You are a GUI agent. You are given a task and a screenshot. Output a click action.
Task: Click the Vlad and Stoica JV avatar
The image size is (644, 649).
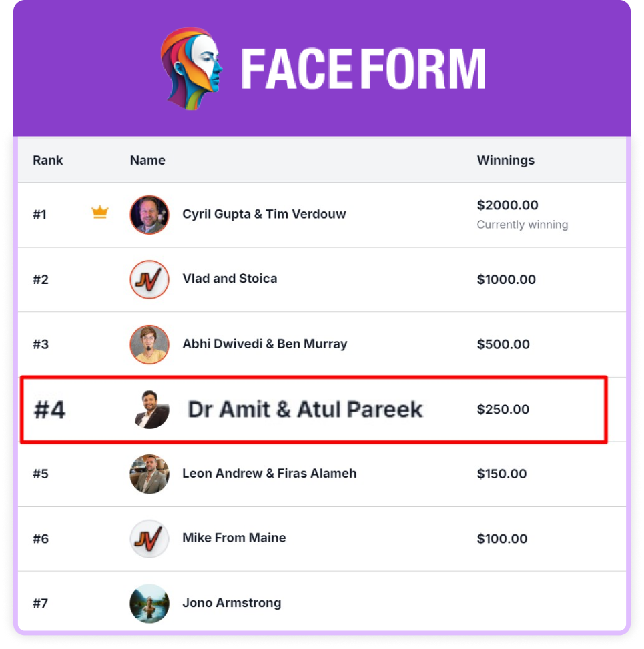149,279
